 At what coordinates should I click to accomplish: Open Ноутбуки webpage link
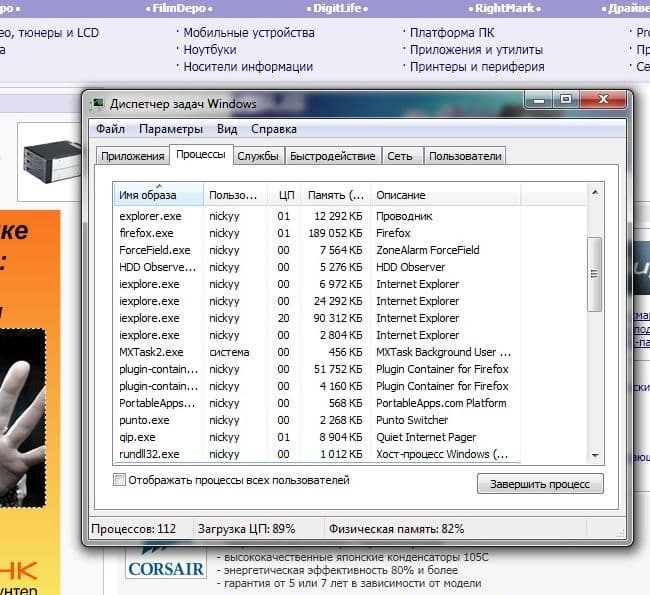pos(210,50)
